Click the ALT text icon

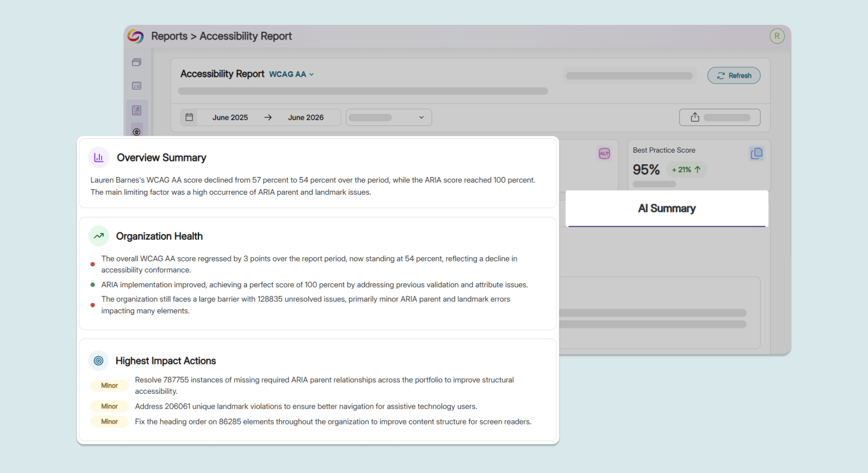click(604, 153)
